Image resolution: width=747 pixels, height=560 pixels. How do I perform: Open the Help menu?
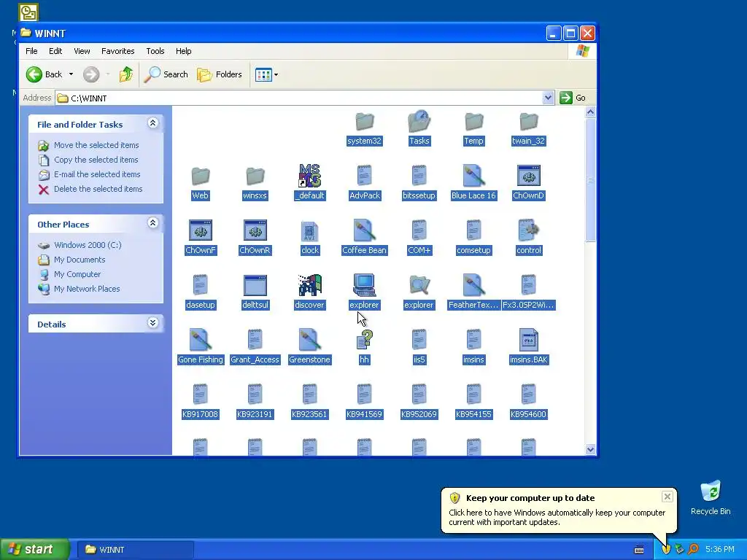point(183,51)
